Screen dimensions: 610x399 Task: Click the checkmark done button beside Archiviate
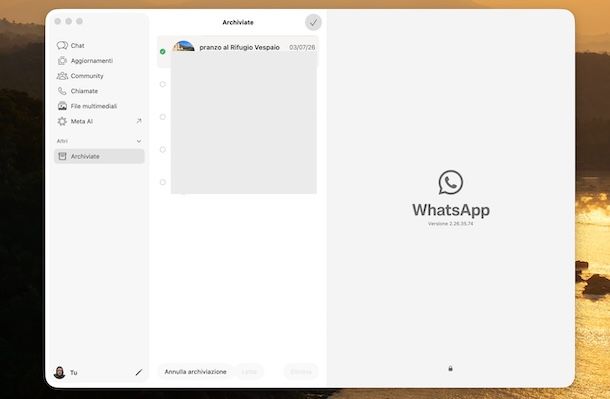pyautogui.click(x=313, y=23)
